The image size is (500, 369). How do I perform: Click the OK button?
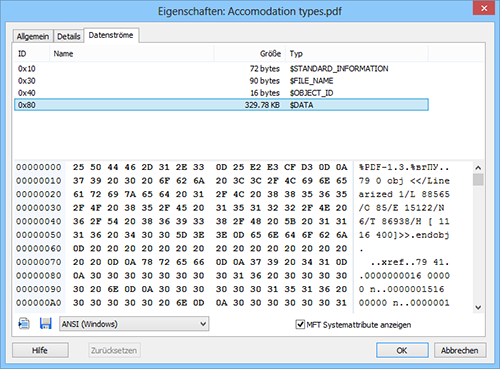pos(402,350)
